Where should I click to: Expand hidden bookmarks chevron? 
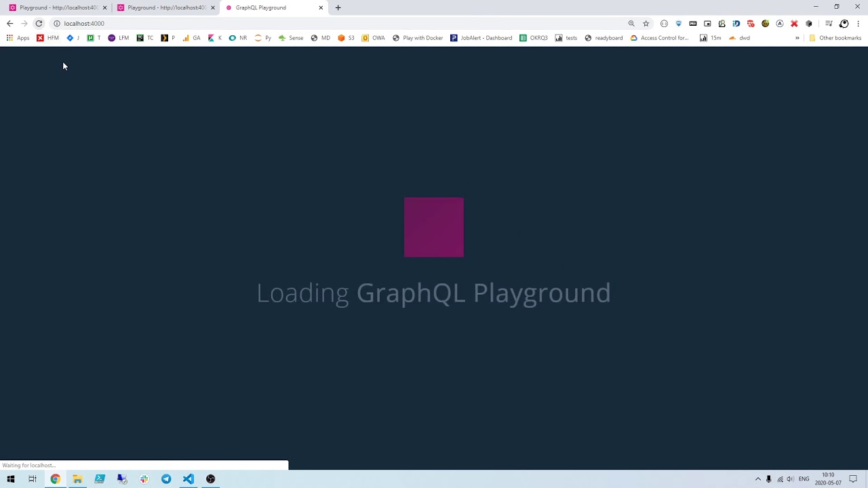click(797, 38)
